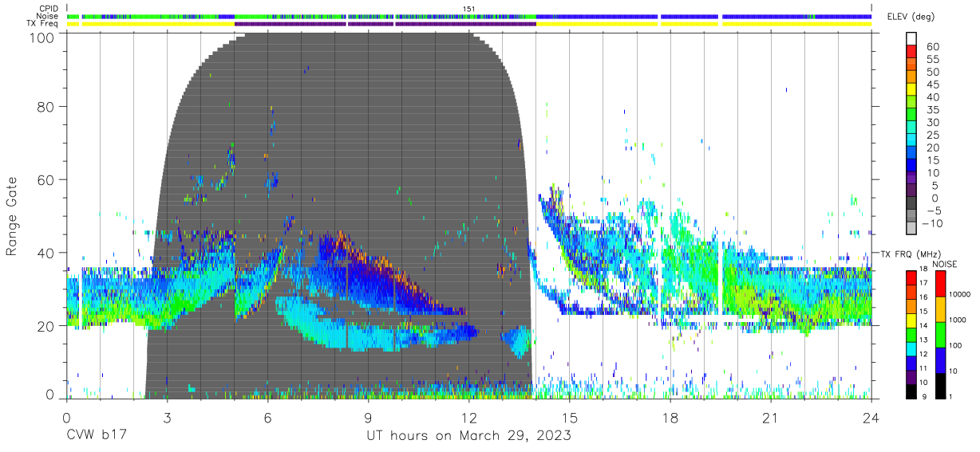This screenshot has height=452, width=980.
Task: Click the CPID value 151
Action: [x=468, y=8]
